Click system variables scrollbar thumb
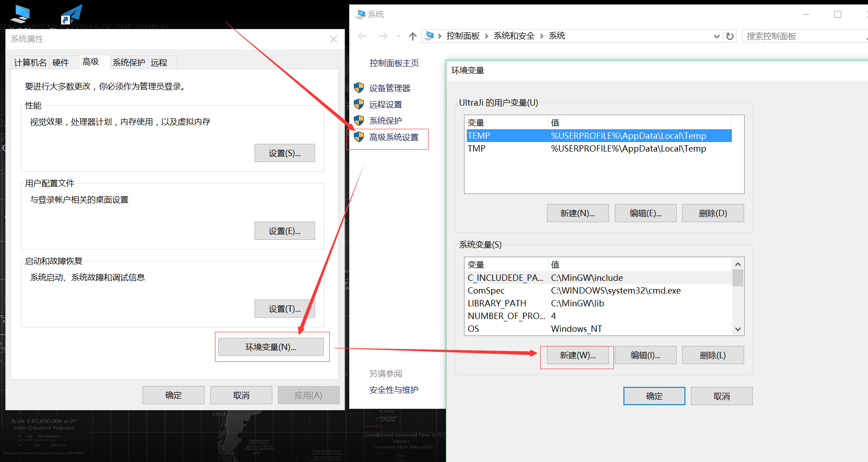Image resolution: width=868 pixels, height=462 pixels. [738, 278]
